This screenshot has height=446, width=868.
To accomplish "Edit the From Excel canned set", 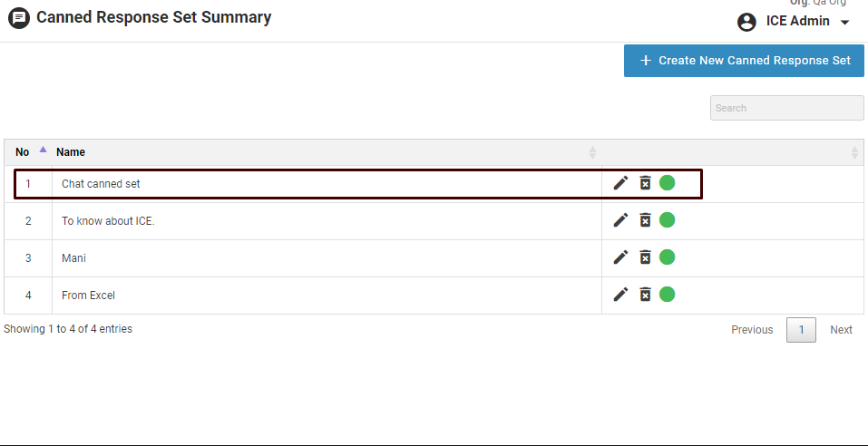I will [x=620, y=295].
